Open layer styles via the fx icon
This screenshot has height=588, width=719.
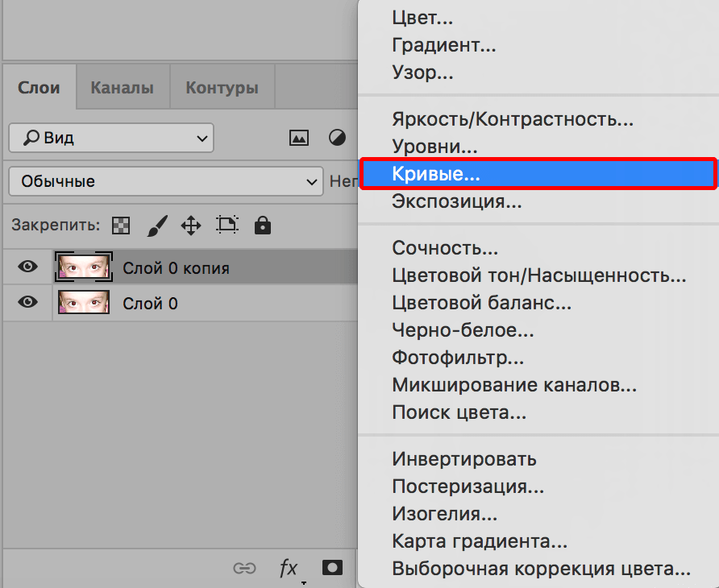tap(288, 568)
